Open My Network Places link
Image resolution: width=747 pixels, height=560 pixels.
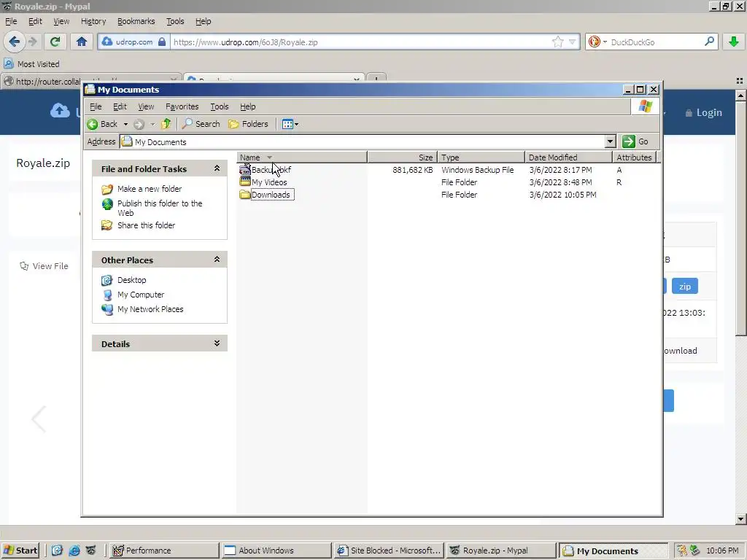tap(150, 309)
